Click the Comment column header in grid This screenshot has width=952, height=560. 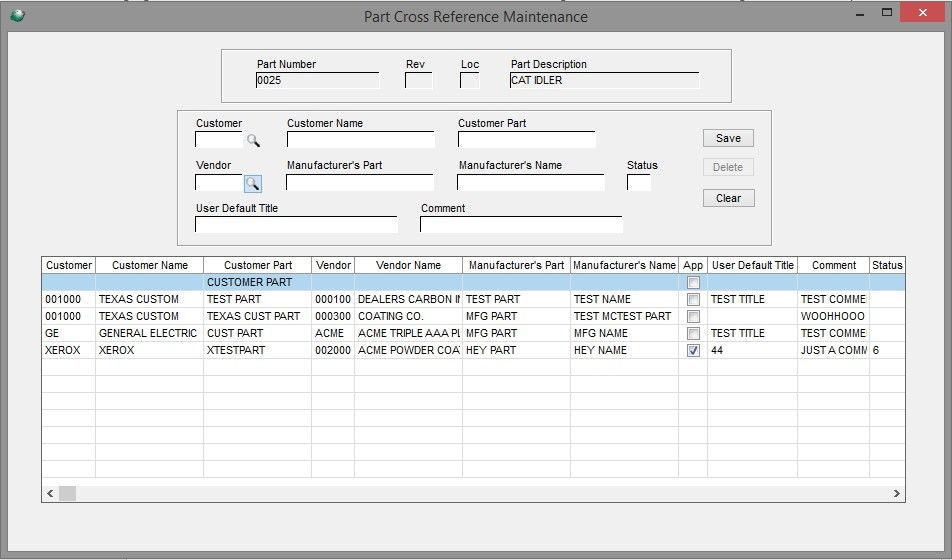pyautogui.click(x=834, y=265)
